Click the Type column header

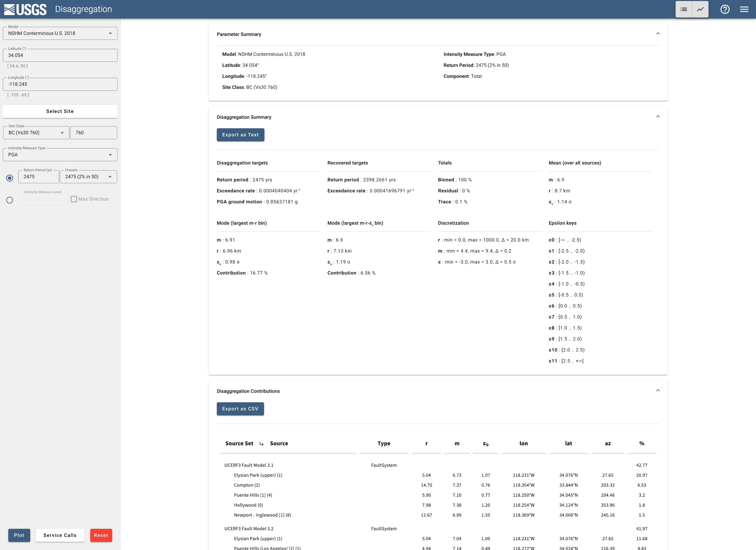[384, 444]
